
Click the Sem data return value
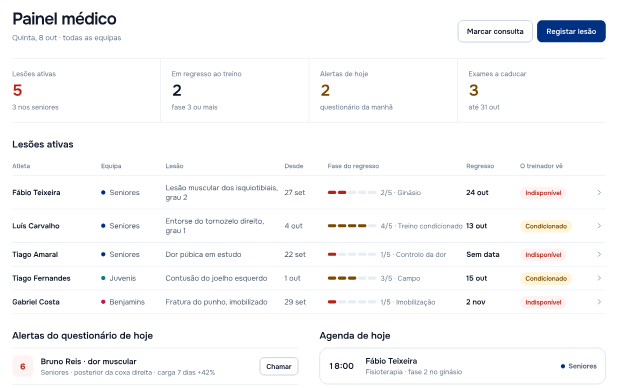coord(483,254)
